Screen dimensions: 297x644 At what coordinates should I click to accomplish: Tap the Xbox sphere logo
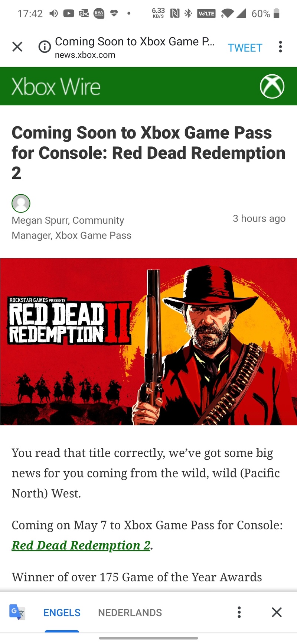[x=272, y=86]
